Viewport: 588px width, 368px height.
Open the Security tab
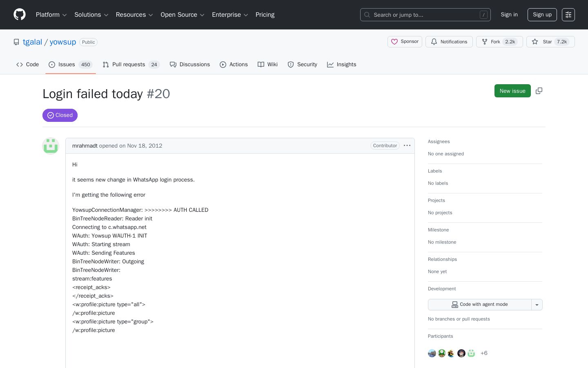pyautogui.click(x=303, y=65)
